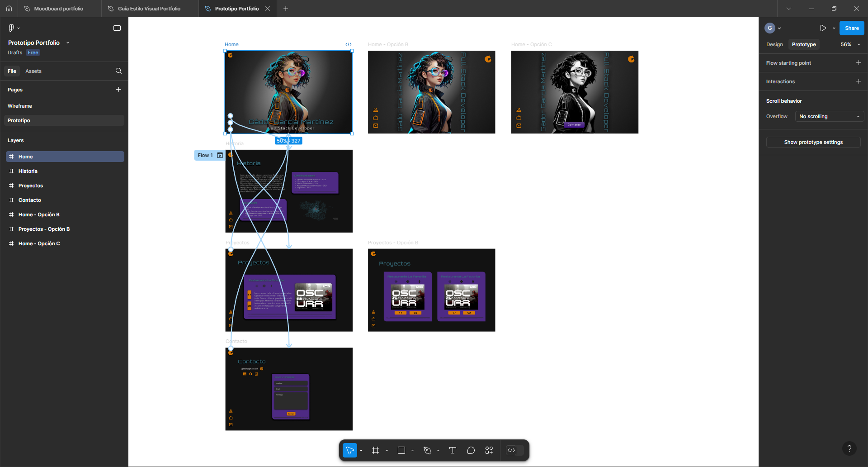
Task: Switch to the File tab
Action: point(12,71)
